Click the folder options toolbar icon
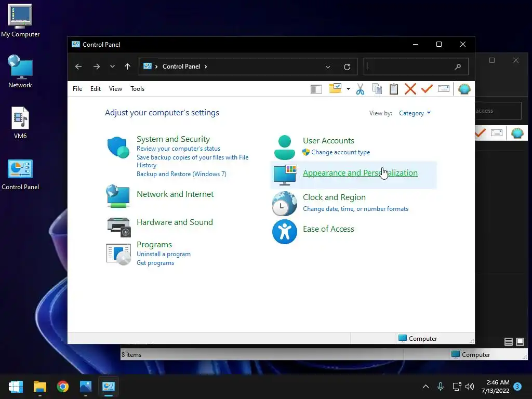The height and width of the screenshot is (399, 532). 335,88
